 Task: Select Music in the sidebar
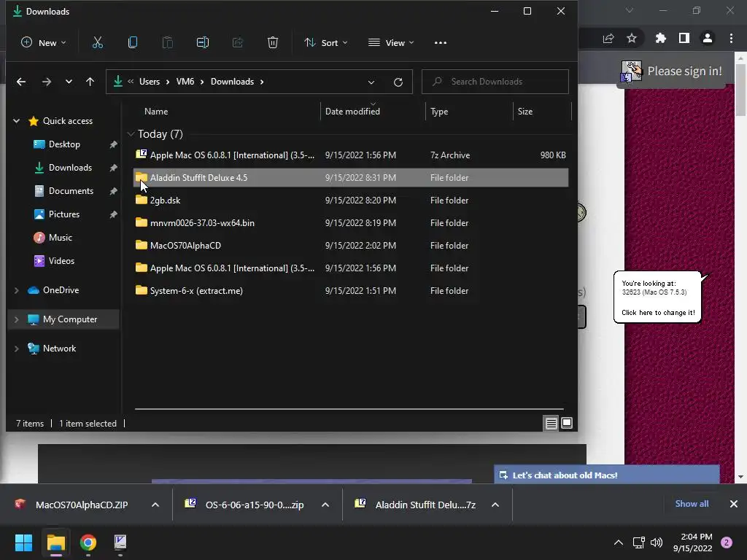coord(60,238)
